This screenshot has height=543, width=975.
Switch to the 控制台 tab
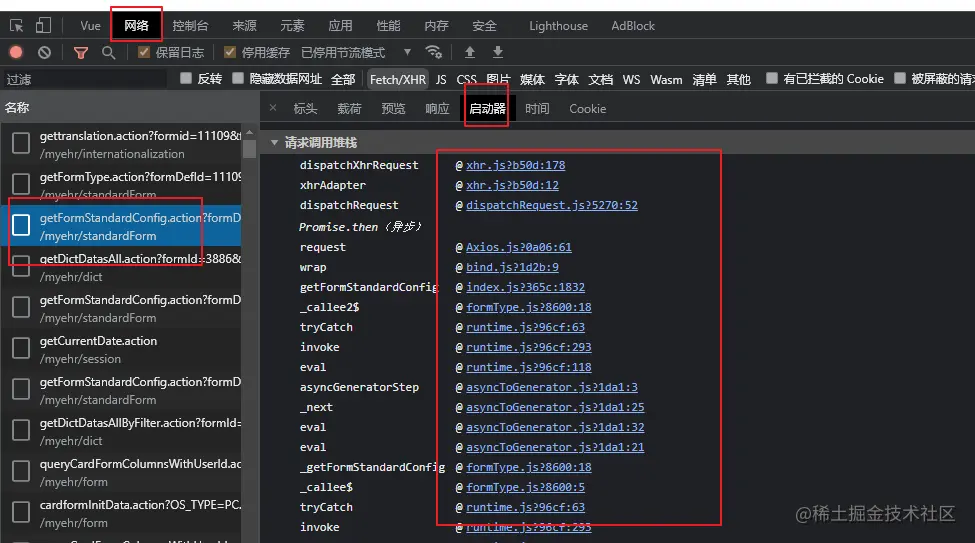[x=190, y=26]
